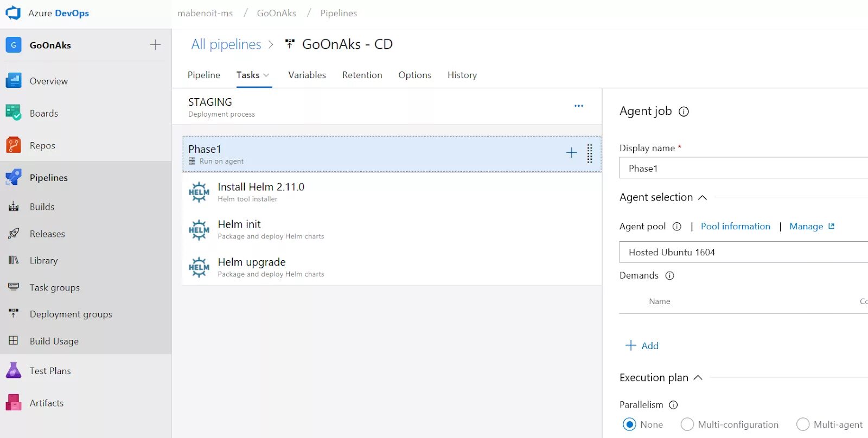868x438 pixels.
Task: Click the Artifacts package icon
Action: (x=14, y=403)
